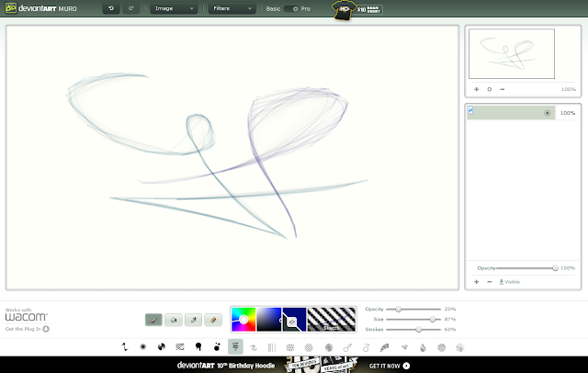The image size is (588, 373).
Task: Toggle the Basic/Pro mode switch
Action: [291, 8]
